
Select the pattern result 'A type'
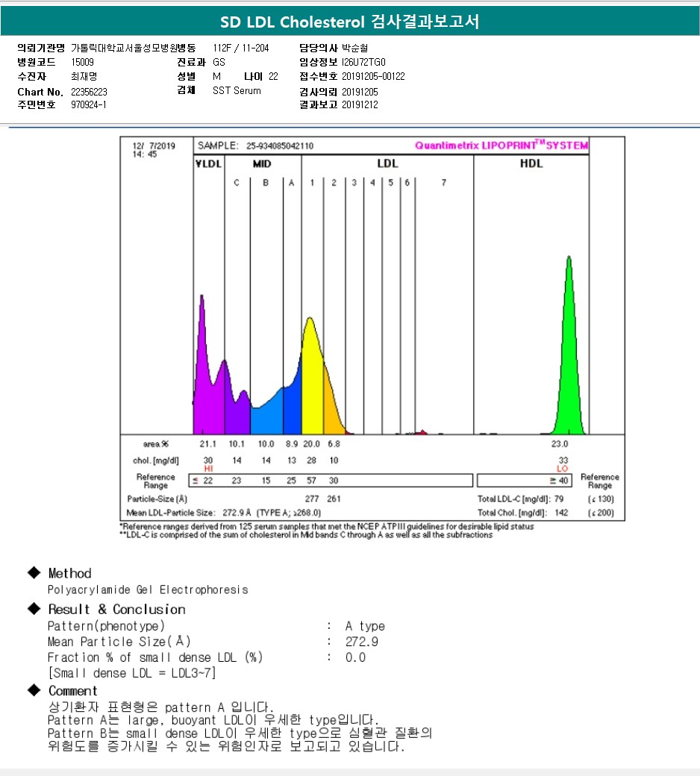pyautogui.click(x=365, y=626)
